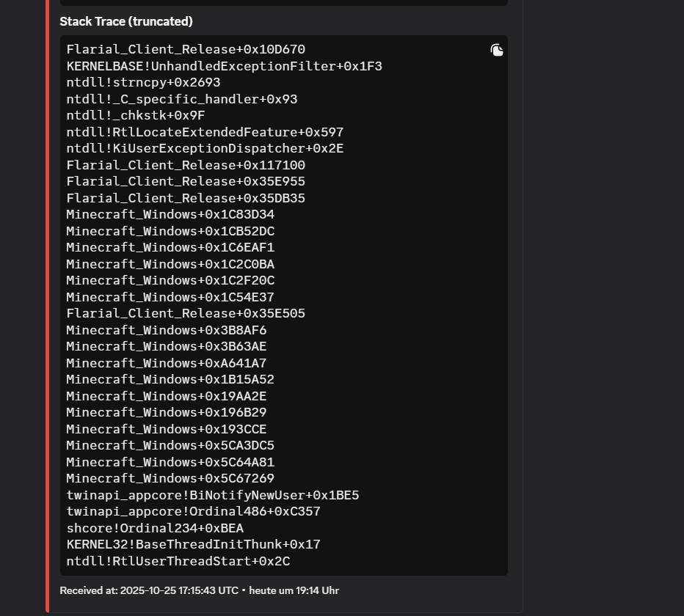Image resolution: width=684 pixels, height=616 pixels.
Task: Click the Minecraft_Windows+0xA641A7 line
Action: [167, 363]
